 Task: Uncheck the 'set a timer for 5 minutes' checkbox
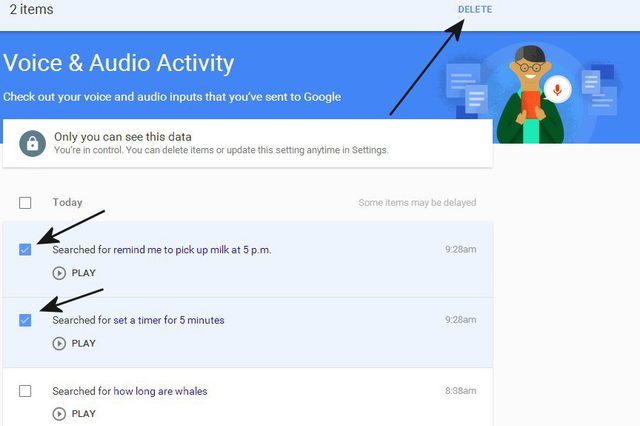[x=25, y=320]
